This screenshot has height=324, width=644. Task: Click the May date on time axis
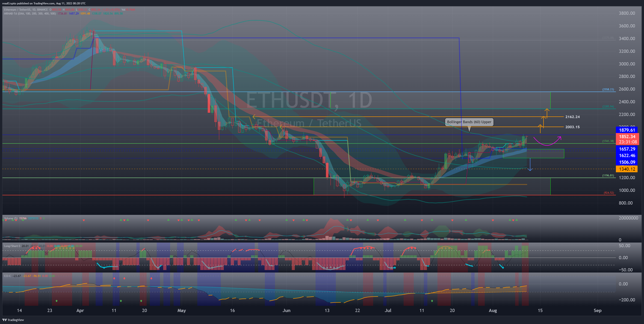(x=181, y=310)
